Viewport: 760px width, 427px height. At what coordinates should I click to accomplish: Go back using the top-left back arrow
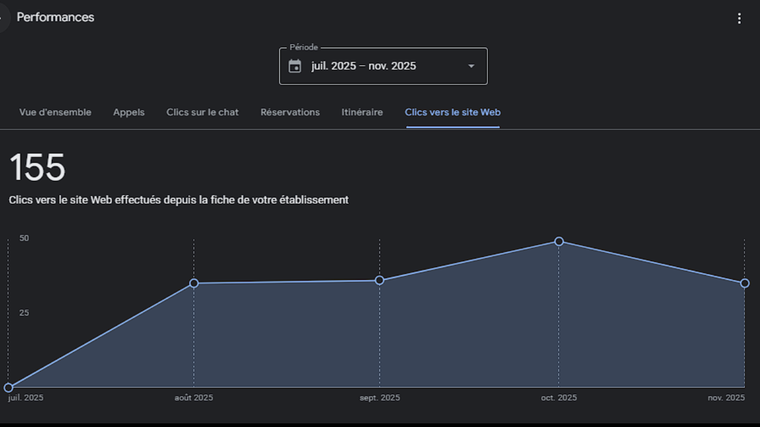[x=2, y=18]
